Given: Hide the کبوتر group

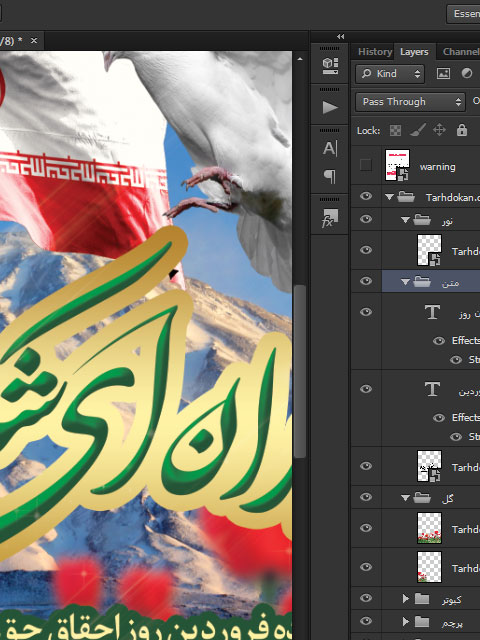Looking at the screenshot, I should tap(366, 598).
